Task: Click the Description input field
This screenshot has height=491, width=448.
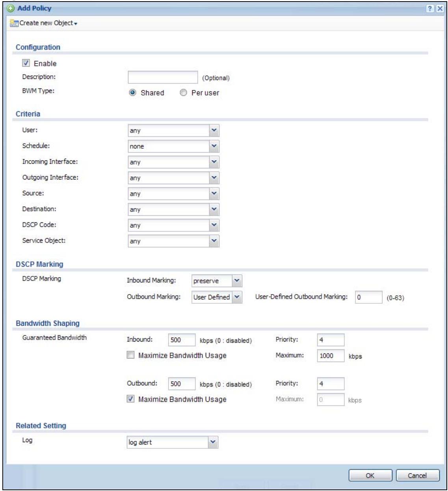Action: 163,77
